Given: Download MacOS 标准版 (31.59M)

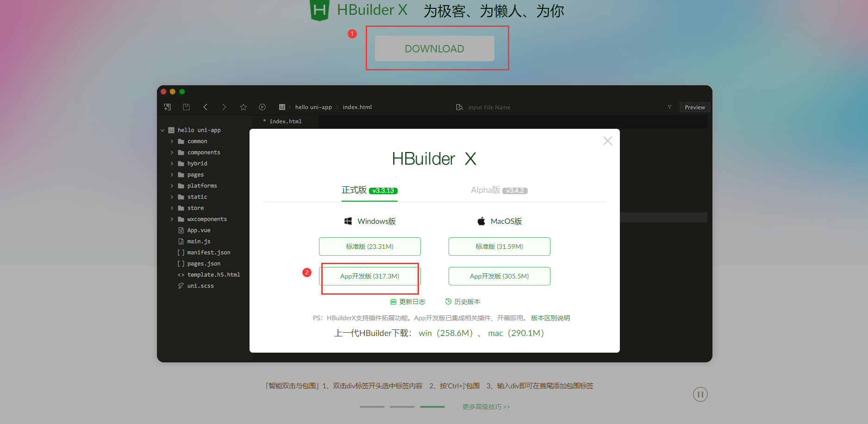Looking at the screenshot, I should pyautogui.click(x=499, y=247).
